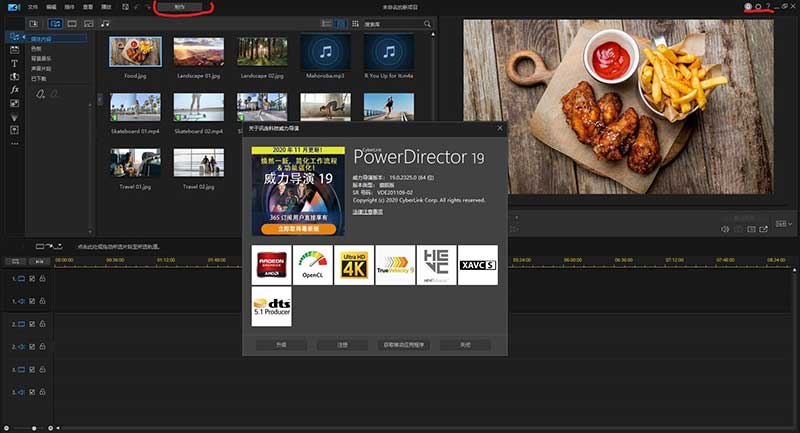
Task: Select the Landscape 01.jpg thumbnail
Action: pos(198,52)
